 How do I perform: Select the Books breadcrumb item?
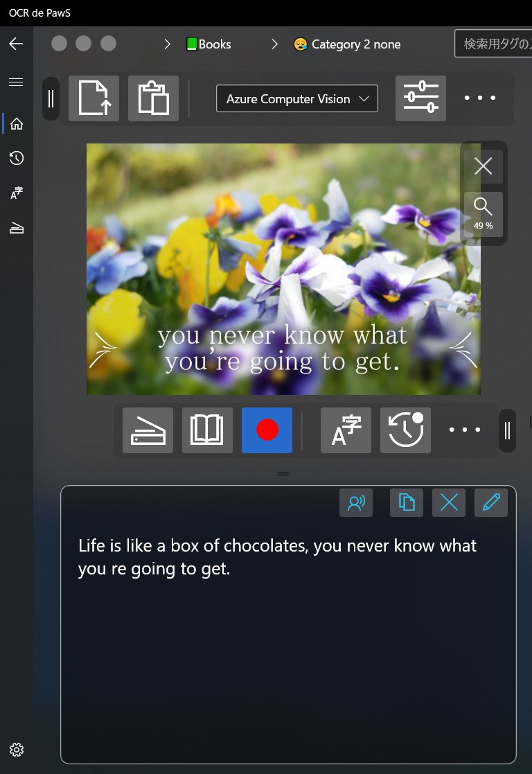pos(209,44)
